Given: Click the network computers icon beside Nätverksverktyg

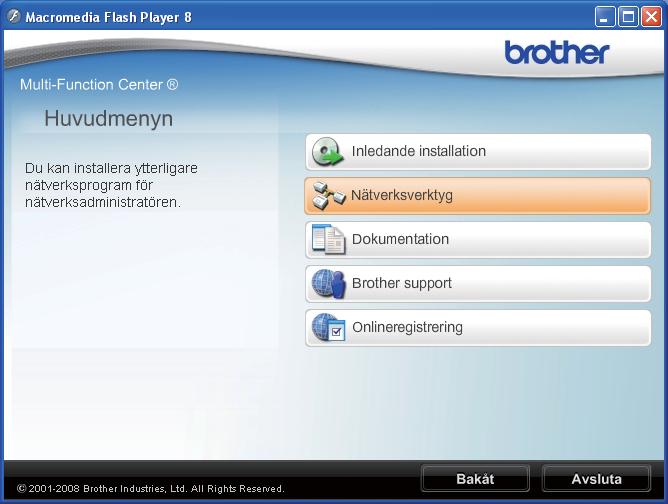Looking at the screenshot, I should 328,196.
